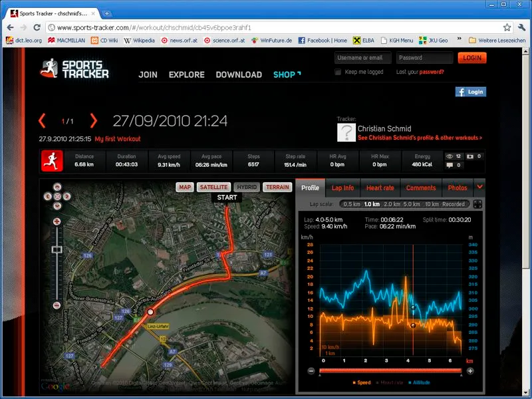The image size is (532, 399).
Task: Zoom in the map with plus button
Action: tap(57, 221)
